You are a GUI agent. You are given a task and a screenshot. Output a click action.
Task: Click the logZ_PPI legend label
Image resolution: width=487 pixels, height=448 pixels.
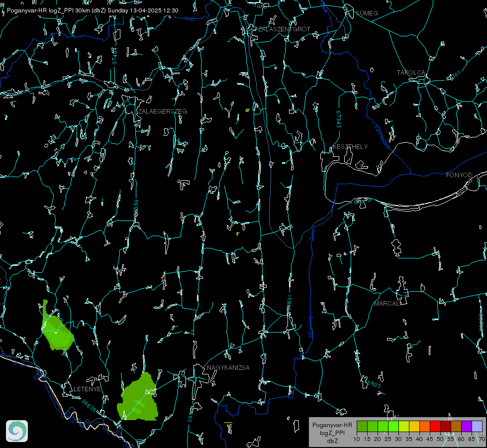click(x=332, y=433)
